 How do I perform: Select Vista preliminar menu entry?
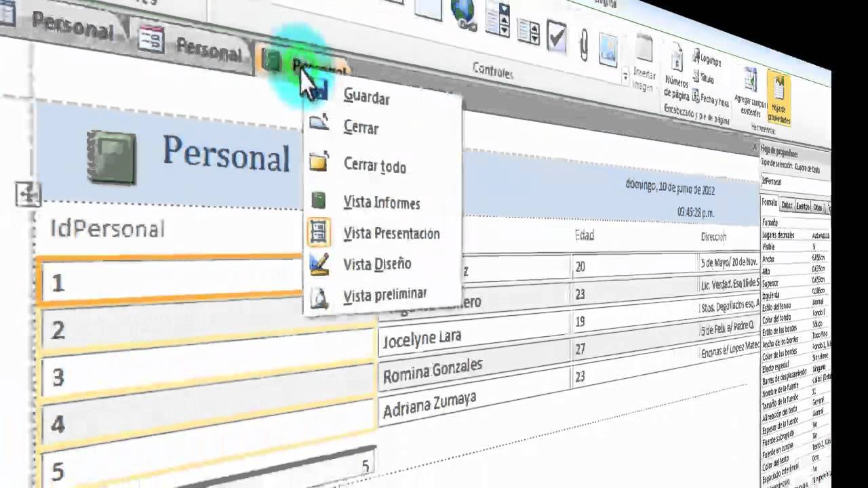(384, 295)
